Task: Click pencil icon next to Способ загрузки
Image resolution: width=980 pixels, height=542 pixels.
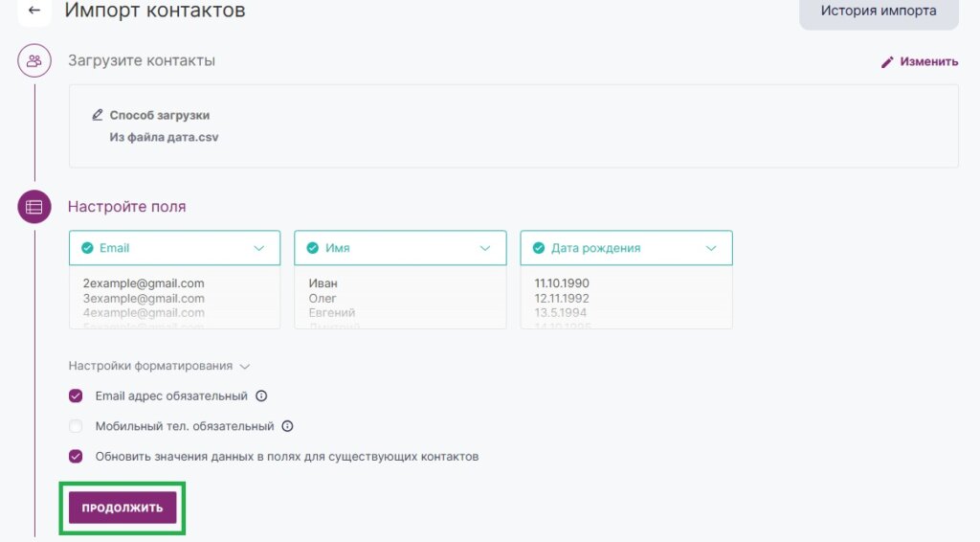Action: [x=97, y=115]
